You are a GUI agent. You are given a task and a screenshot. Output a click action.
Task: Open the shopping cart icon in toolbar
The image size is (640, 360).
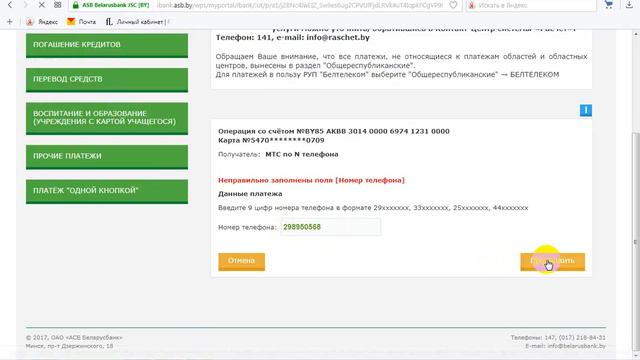609,5
